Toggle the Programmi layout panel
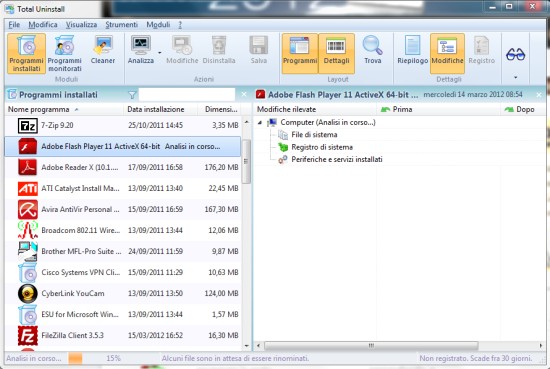The width and height of the screenshot is (550, 369). coord(300,54)
